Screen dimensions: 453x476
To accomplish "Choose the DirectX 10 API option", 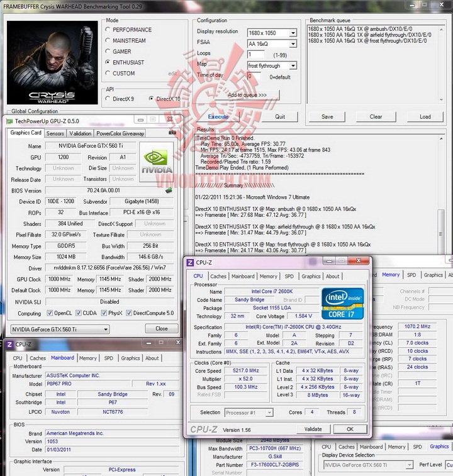I will point(151,99).
